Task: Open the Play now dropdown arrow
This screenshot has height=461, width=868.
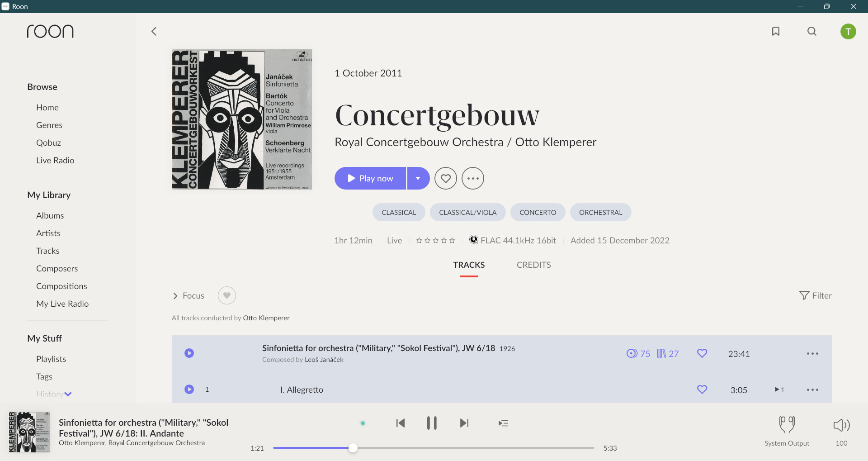Action: pos(418,178)
